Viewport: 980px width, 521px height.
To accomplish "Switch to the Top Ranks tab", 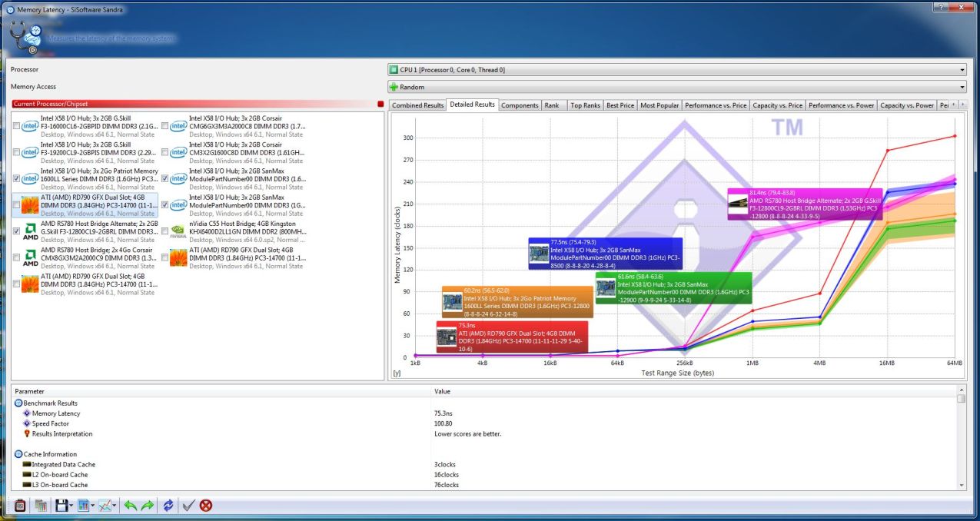I will point(585,105).
